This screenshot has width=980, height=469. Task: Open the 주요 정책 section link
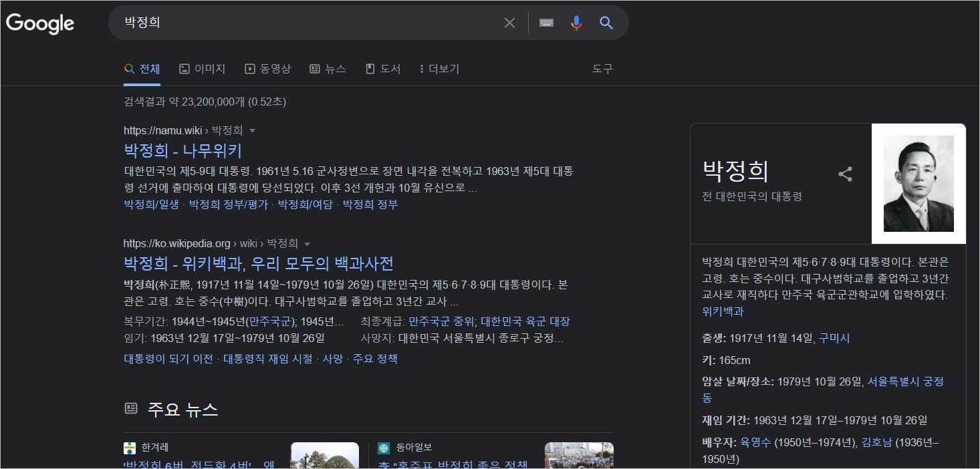click(x=375, y=359)
